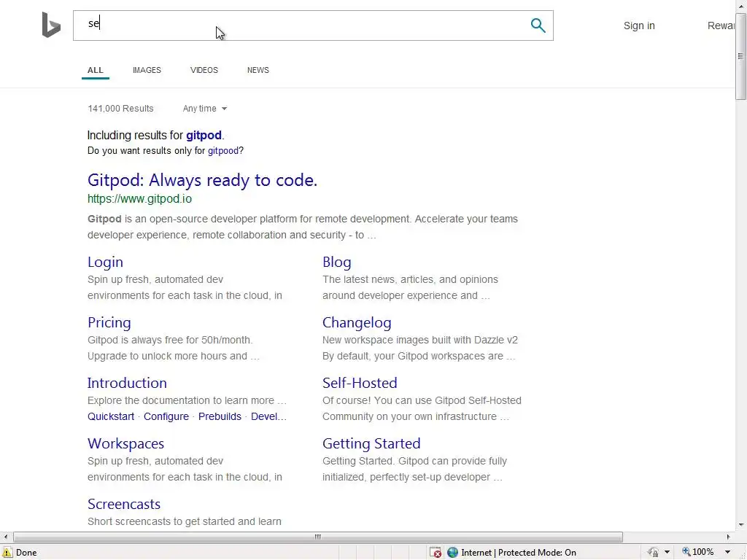Open the Introduction sublink
Viewport: 747px width, 560px height.
pyautogui.click(x=127, y=383)
